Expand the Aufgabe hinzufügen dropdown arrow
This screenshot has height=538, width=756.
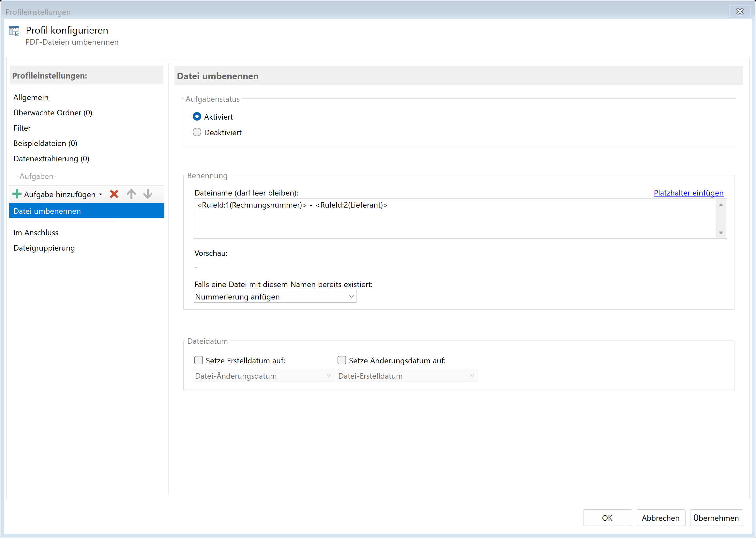click(x=100, y=195)
